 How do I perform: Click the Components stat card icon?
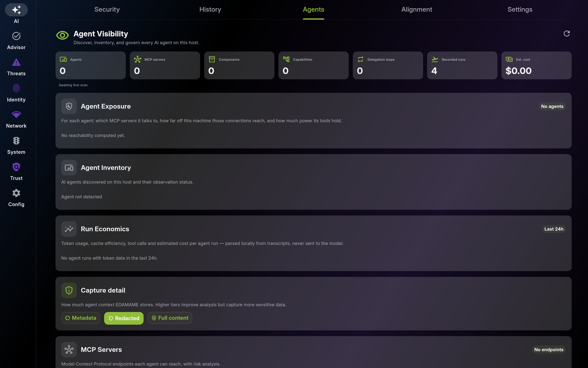point(212,59)
